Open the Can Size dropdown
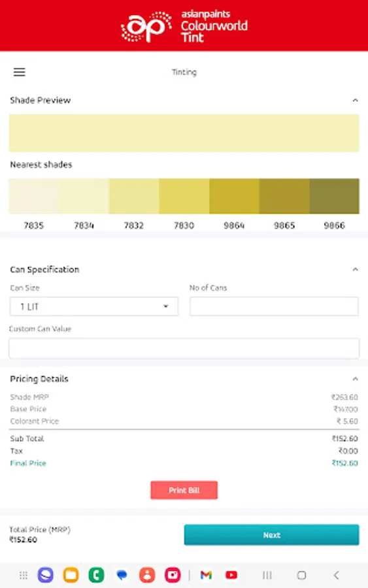 (x=93, y=306)
